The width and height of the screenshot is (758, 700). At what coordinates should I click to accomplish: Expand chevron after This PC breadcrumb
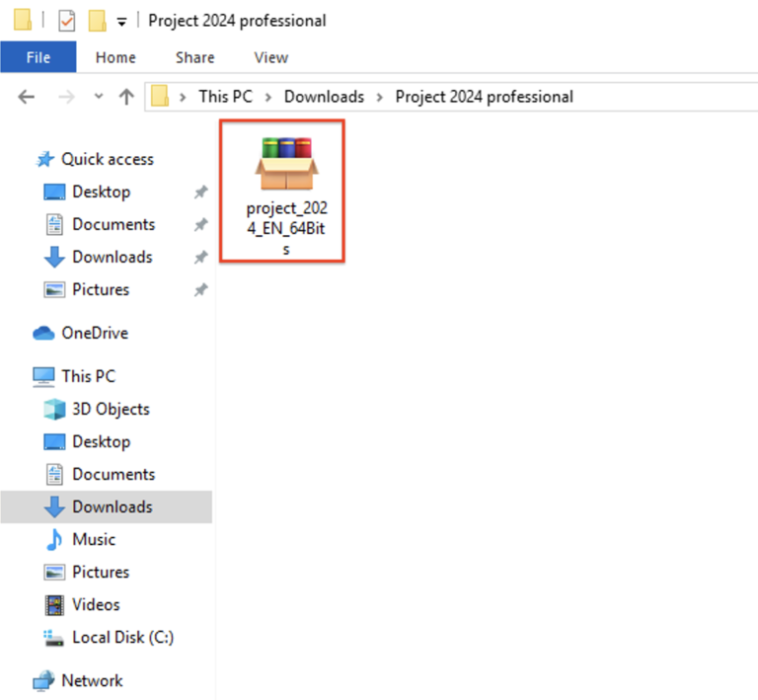268,97
